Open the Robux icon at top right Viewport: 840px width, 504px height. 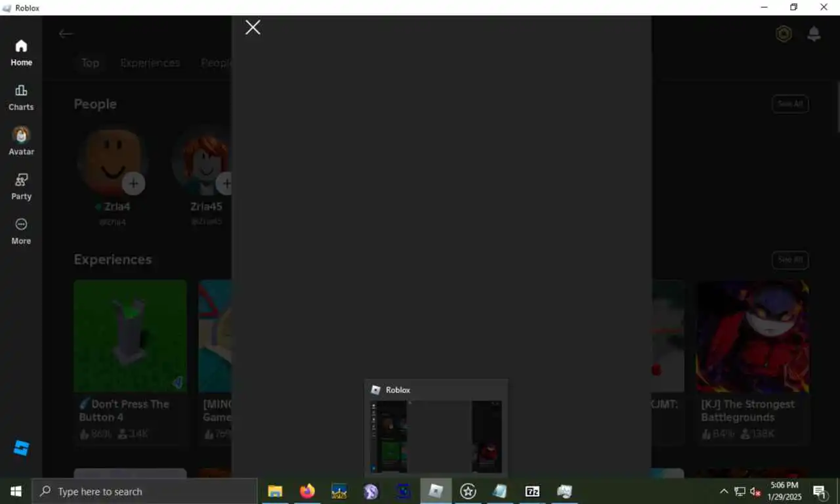[784, 33]
